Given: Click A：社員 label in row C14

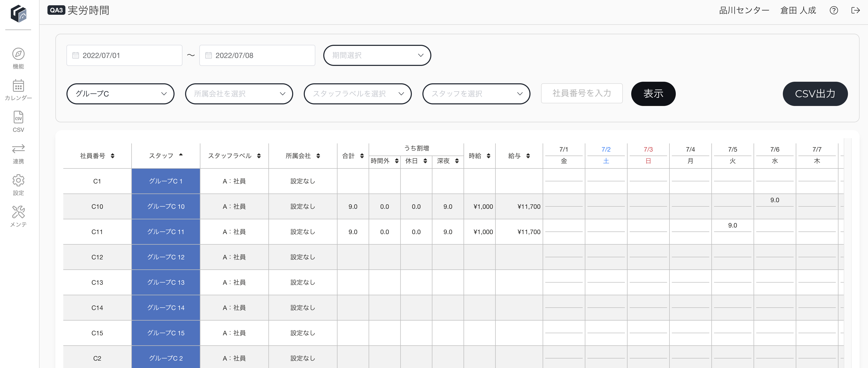Looking at the screenshot, I should [234, 307].
